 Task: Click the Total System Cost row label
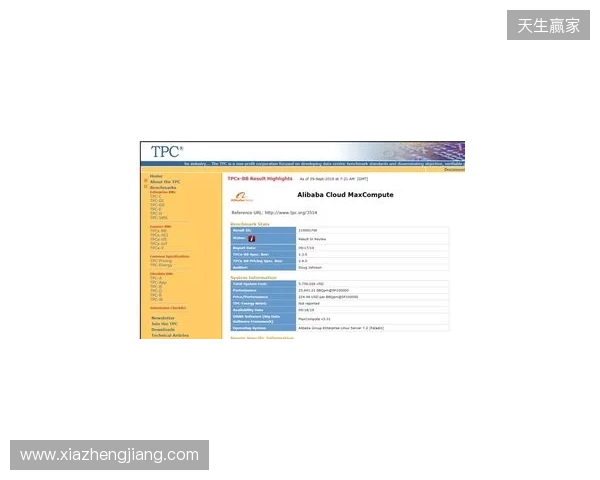250,284
